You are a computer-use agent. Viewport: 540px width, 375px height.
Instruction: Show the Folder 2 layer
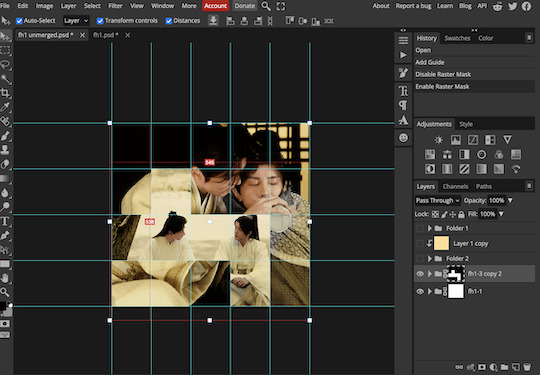click(420, 259)
